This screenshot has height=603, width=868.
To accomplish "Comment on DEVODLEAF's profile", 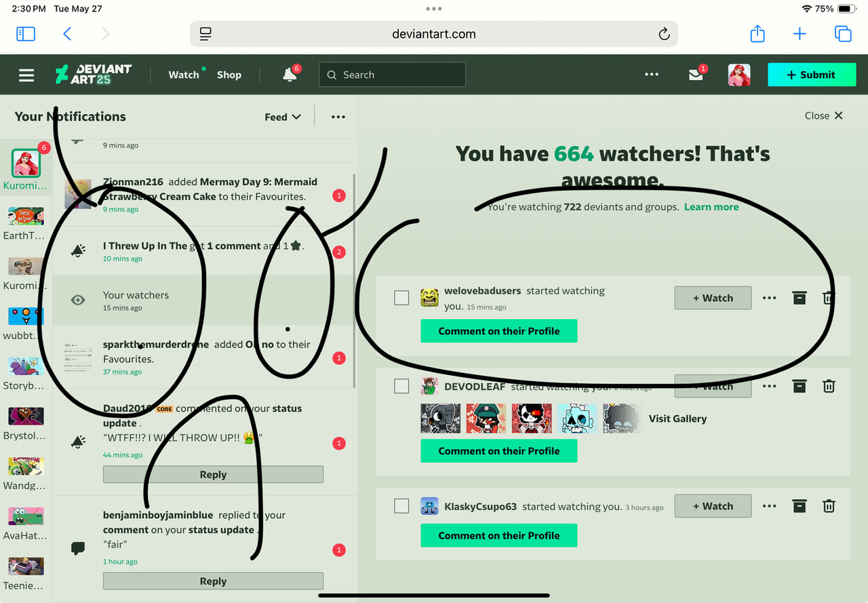I will 499,451.
